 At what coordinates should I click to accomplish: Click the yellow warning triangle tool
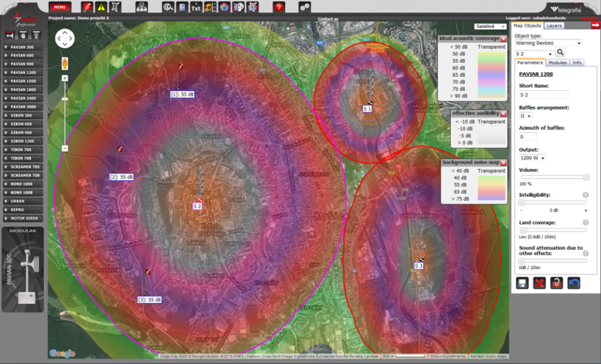click(x=101, y=7)
